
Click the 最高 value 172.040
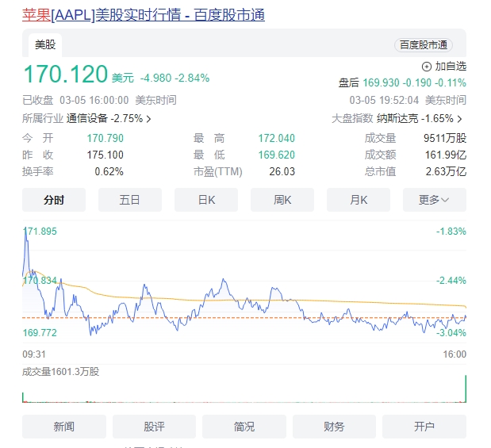point(277,139)
